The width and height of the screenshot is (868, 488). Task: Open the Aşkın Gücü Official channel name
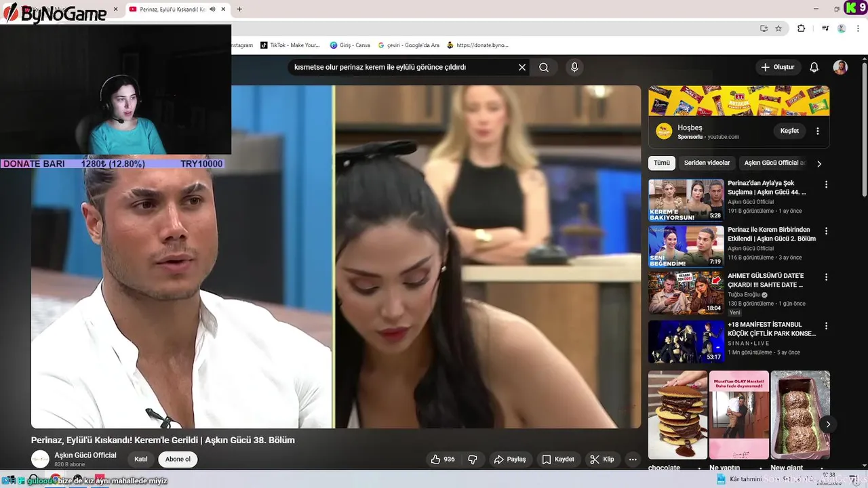coord(85,455)
